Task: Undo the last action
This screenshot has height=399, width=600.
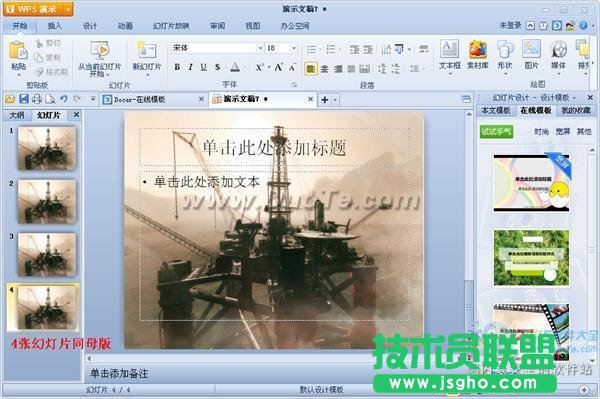Action: (x=64, y=99)
